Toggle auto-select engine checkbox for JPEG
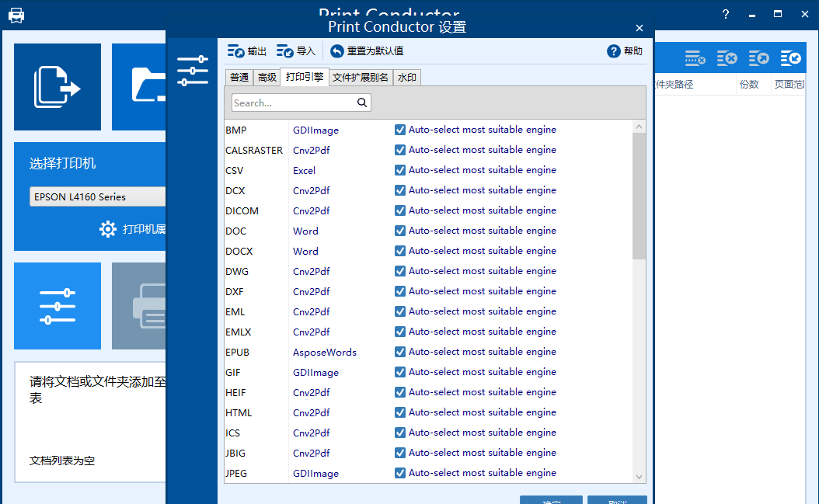This screenshot has width=819, height=504. [400, 473]
